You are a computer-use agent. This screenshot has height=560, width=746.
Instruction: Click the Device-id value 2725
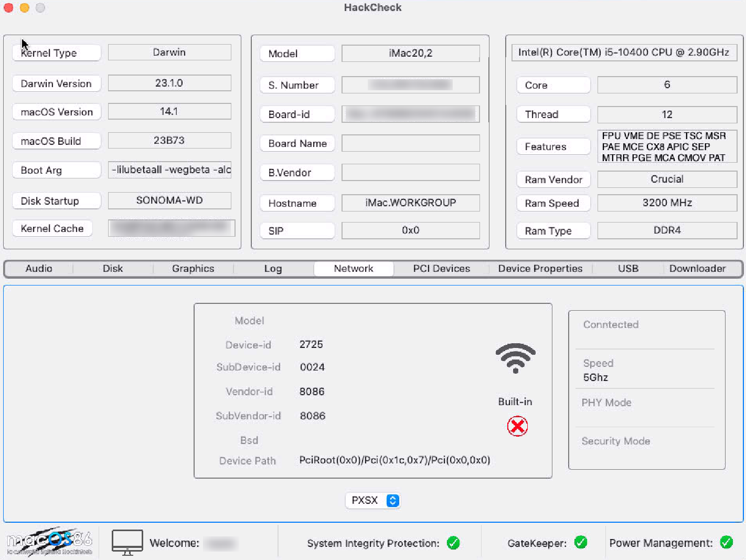pyautogui.click(x=311, y=344)
